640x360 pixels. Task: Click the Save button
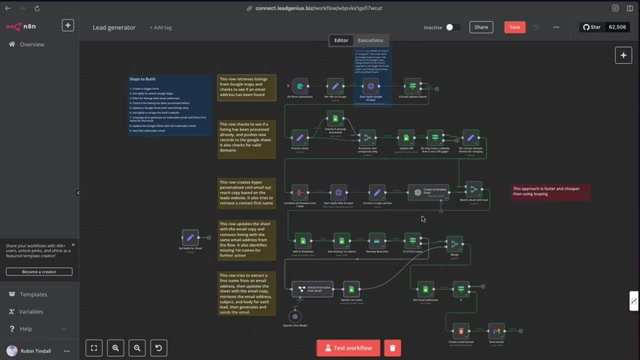[x=515, y=27]
